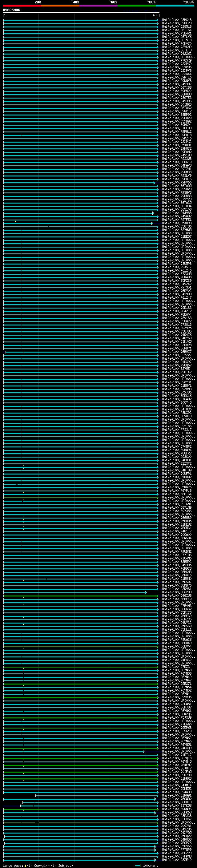The width and height of the screenshot is (197, 868).
Task: Select the UniRef100_C3KJK5 label
Action: click(x=177, y=342)
